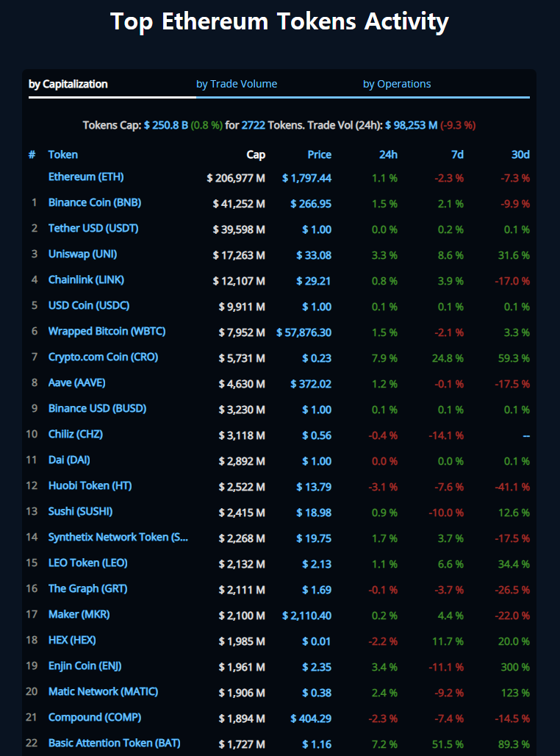Open Matic Network (MATIC) token
Image resolution: width=560 pixels, height=756 pixels.
pyautogui.click(x=103, y=691)
